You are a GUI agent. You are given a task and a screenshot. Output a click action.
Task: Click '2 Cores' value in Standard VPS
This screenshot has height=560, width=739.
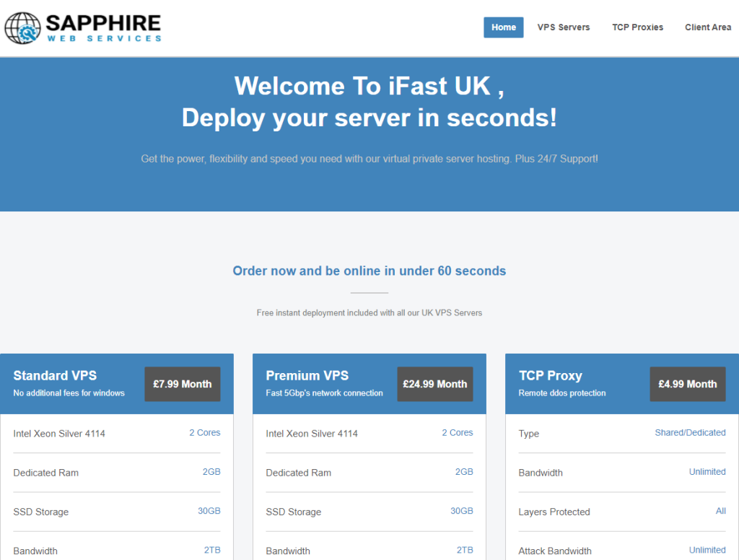pyautogui.click(x=204, y=433)
